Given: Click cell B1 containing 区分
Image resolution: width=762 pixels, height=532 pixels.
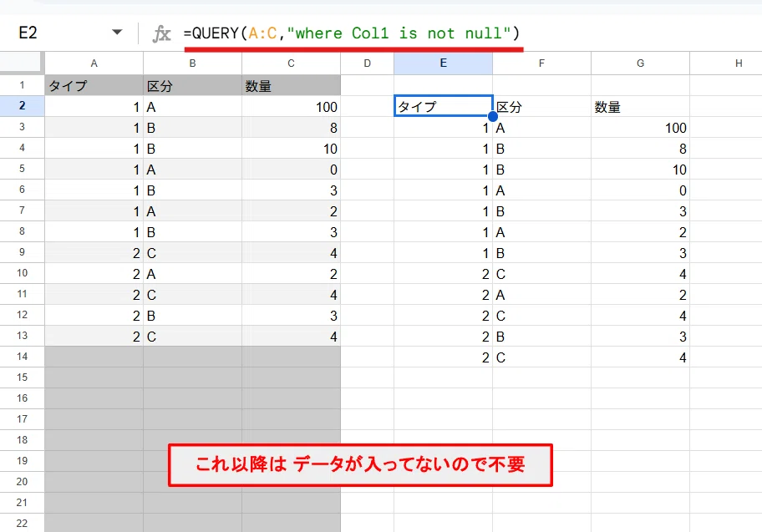Looking at the screenshot, I should pyautogui.click(x=192, y=85).
